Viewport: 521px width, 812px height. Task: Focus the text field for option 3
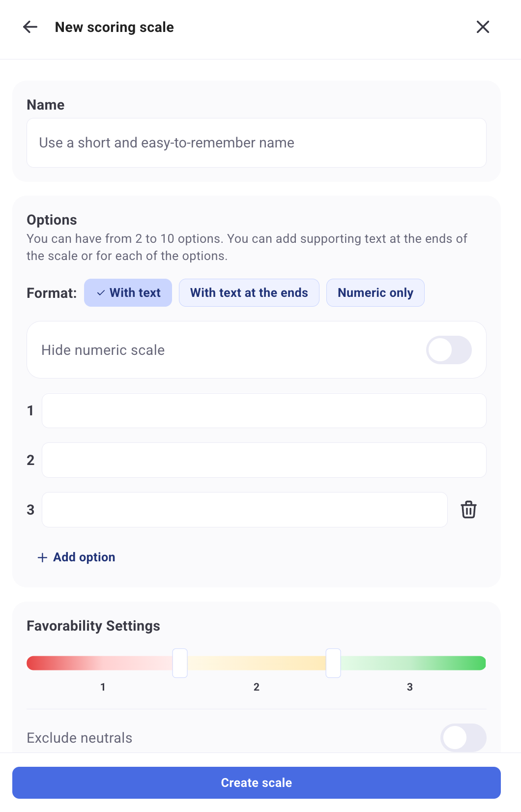(x=244, y=510)
